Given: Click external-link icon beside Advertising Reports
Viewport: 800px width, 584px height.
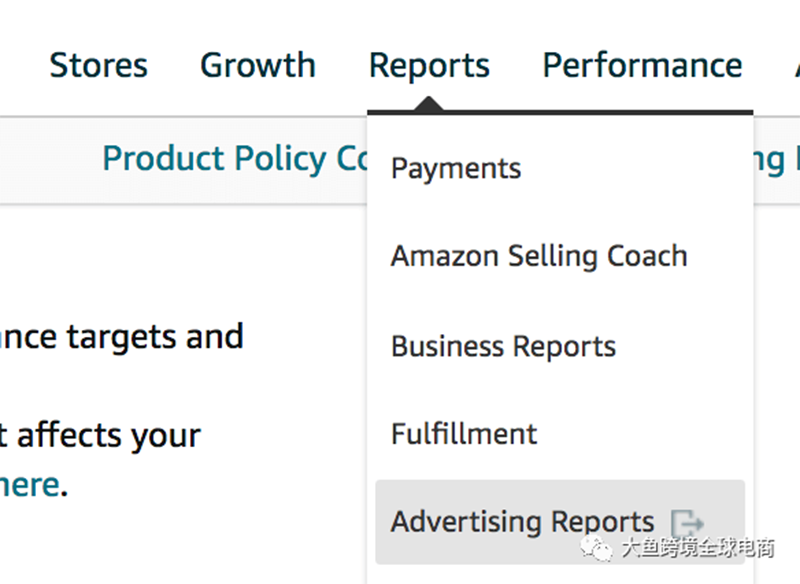Looking at the screenshot, I should tap(687, 523).
